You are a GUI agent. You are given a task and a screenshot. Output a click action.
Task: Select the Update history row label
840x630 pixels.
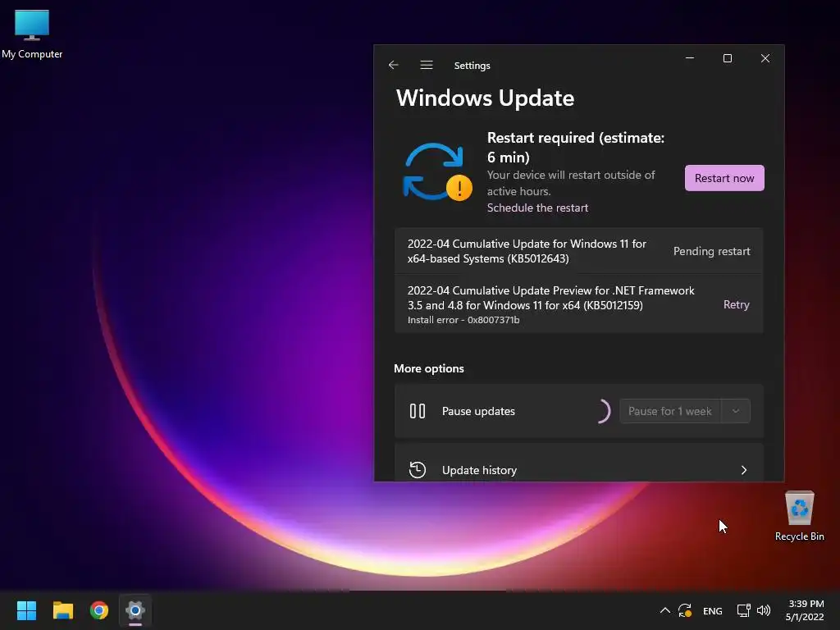pos(479,470)
